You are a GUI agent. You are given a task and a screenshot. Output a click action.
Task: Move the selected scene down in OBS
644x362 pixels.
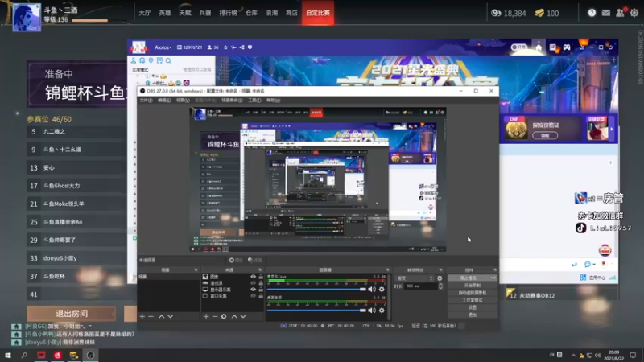tap(170, 316)
